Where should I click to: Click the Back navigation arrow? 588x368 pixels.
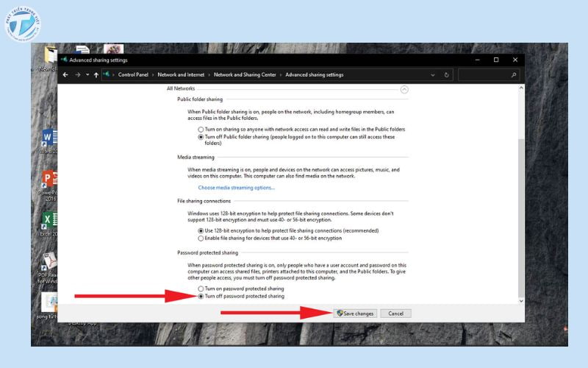65,74
